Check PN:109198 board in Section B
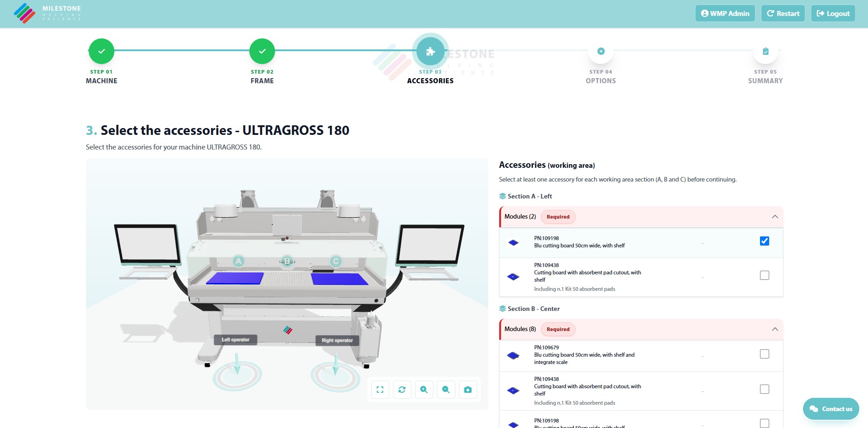This screenshot has height=428, width=868. tap(764, 423)
